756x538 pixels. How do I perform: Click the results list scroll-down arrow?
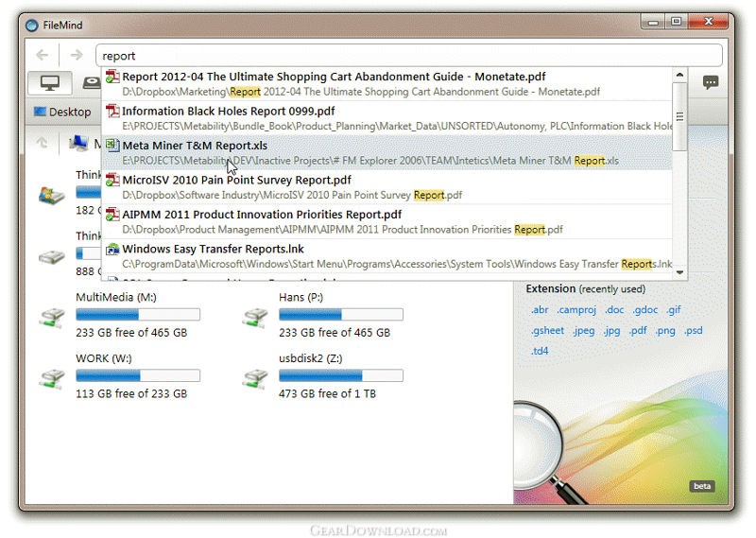[679, 272]
